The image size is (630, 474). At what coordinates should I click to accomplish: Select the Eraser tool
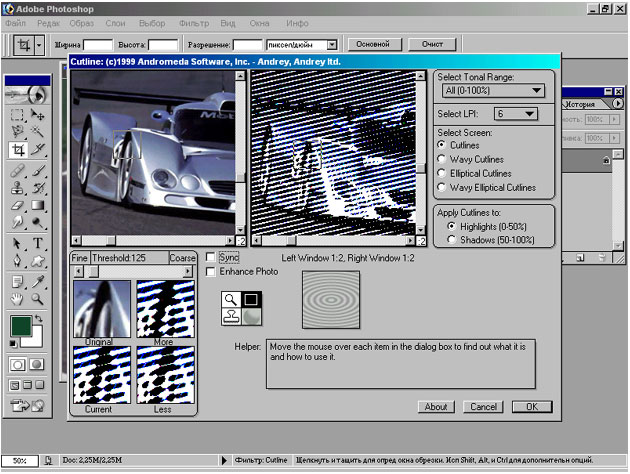point(17,205)
